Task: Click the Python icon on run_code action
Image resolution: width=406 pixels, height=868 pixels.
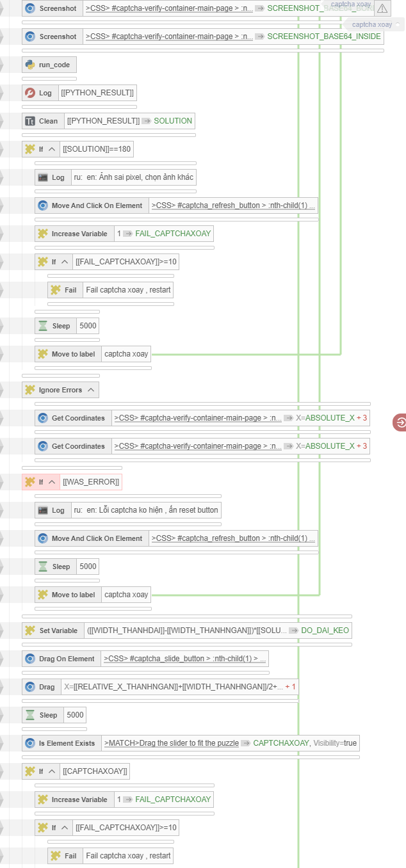Action: pos(29,65)
